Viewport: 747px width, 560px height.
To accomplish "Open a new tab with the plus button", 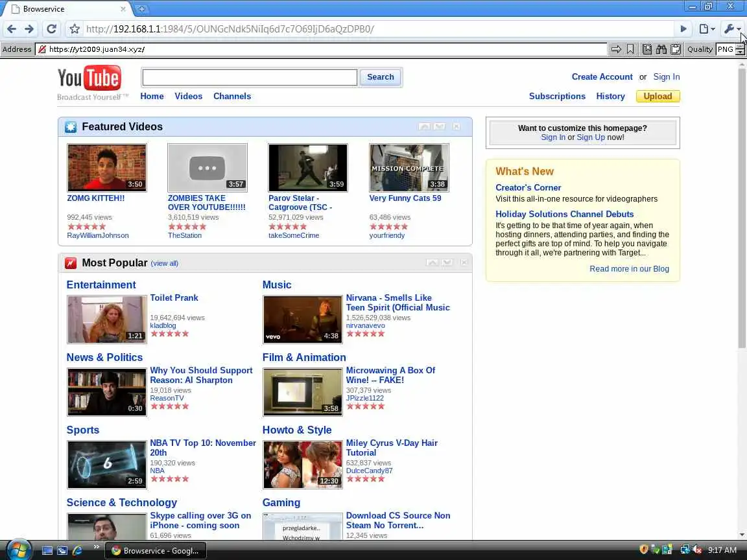I will coord(141,8).
